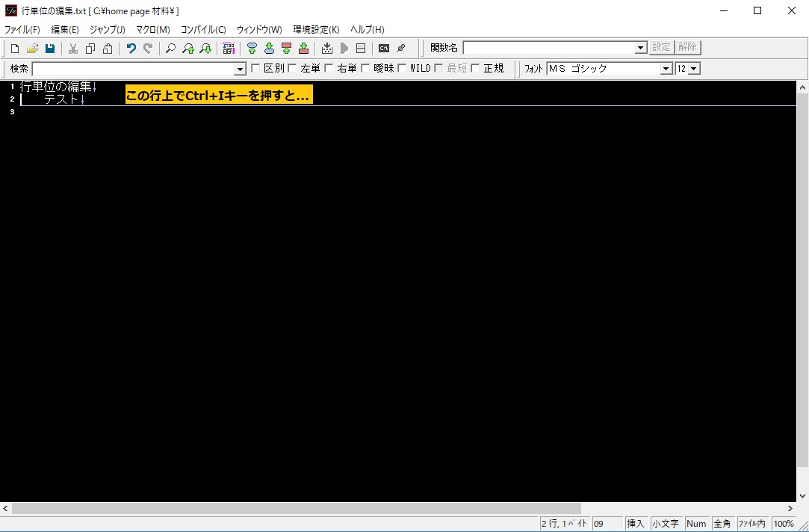Click the 2 行, 1 バイト position indicator
809x532 pixels.
click(x=565, y=524)
